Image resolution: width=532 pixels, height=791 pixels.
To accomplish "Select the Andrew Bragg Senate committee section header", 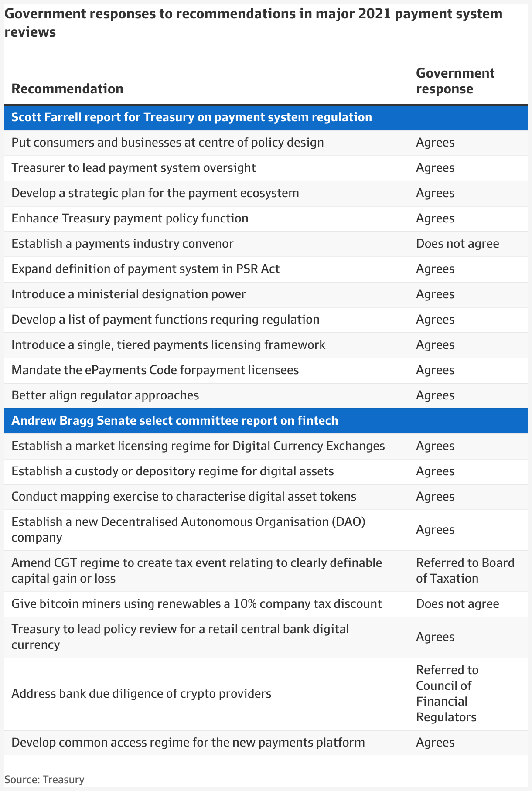I will point(266,421).
